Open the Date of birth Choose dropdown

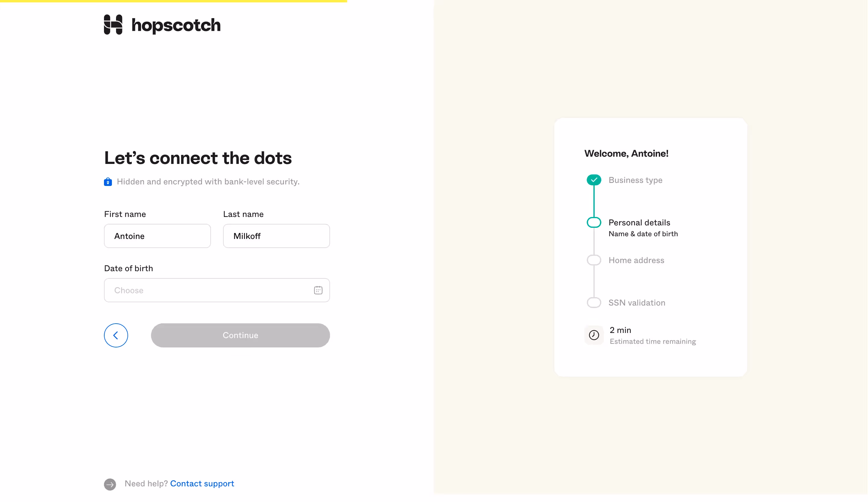[217, 290]
